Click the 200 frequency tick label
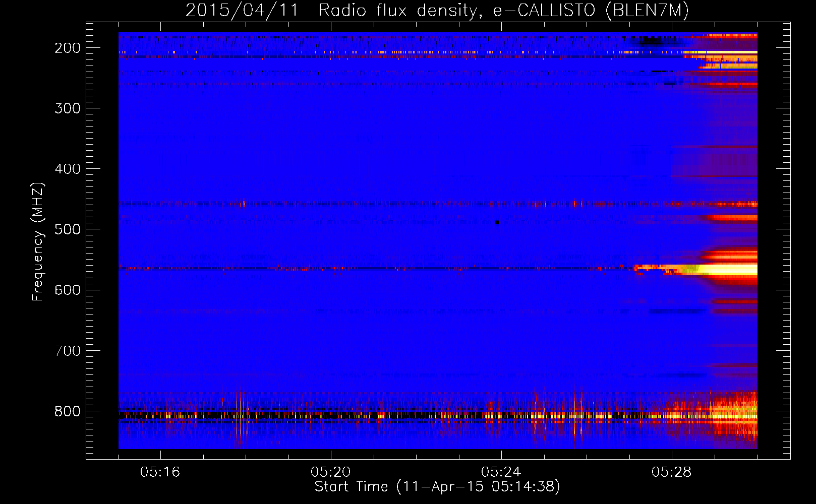Image resolution: width=816 pixels, height=504 pixels. click(68, 48)
